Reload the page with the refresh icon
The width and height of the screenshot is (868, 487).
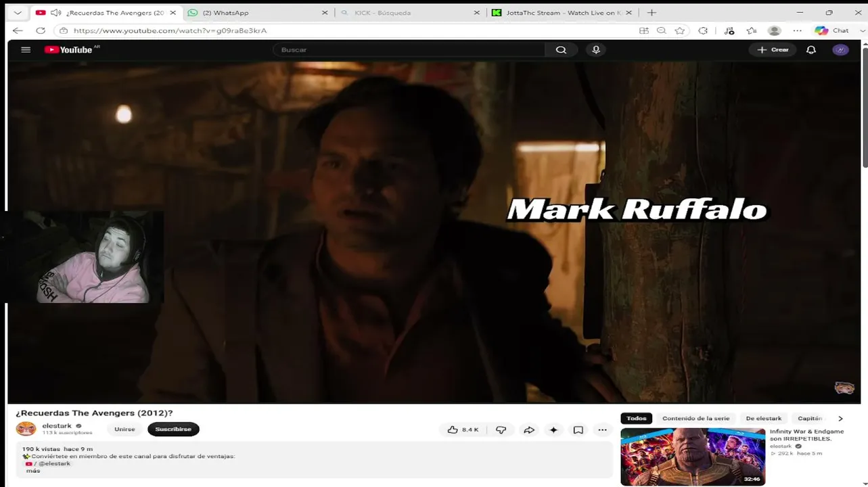[x=41, y=30]
